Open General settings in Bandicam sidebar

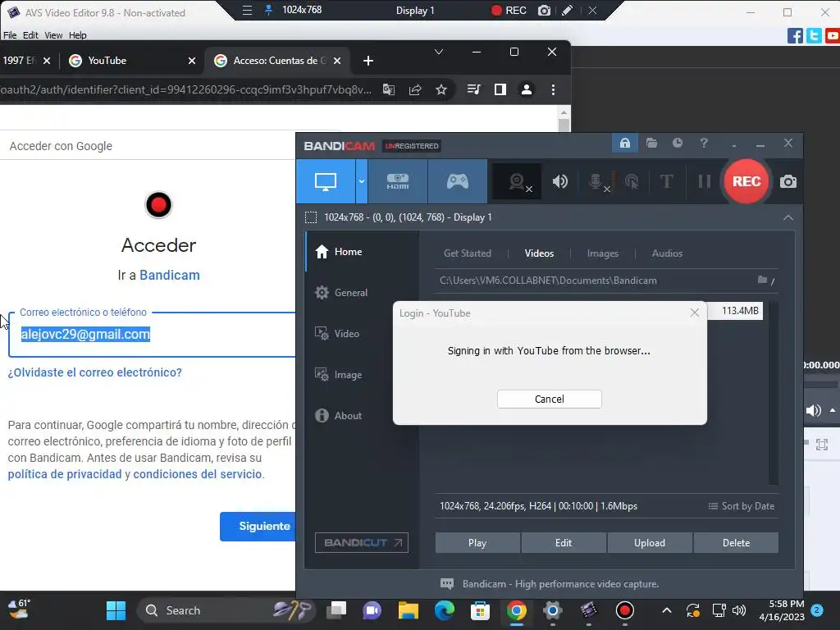(341, 293)
